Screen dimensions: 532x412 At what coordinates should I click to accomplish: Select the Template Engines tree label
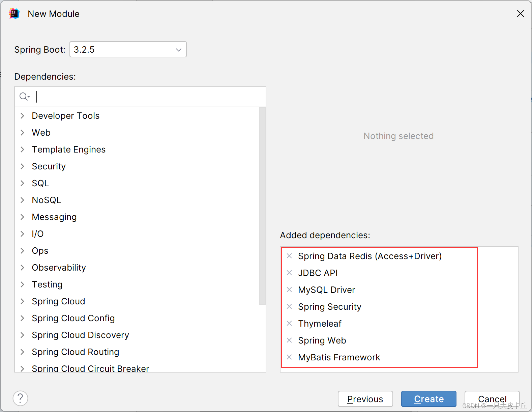[69, 149]
